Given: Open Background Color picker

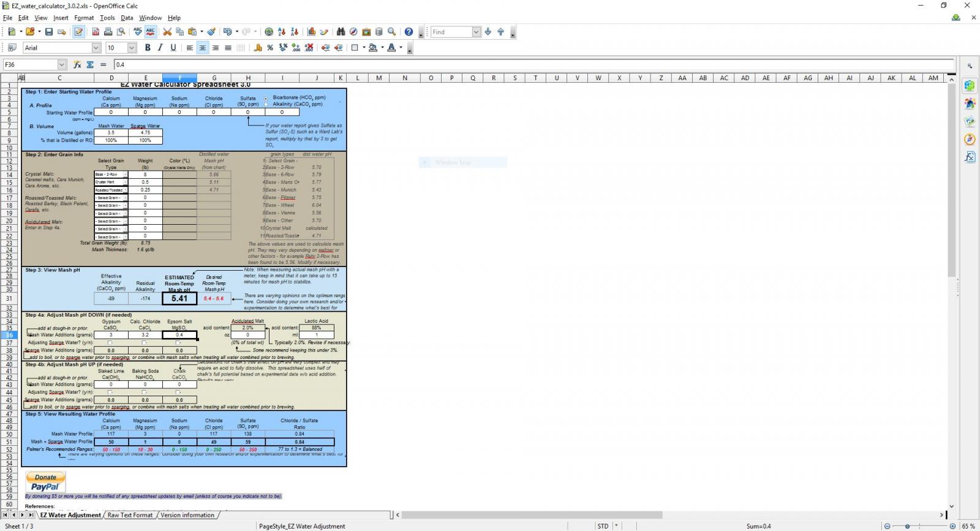Looking at the screenshot, I should point(373,48).
